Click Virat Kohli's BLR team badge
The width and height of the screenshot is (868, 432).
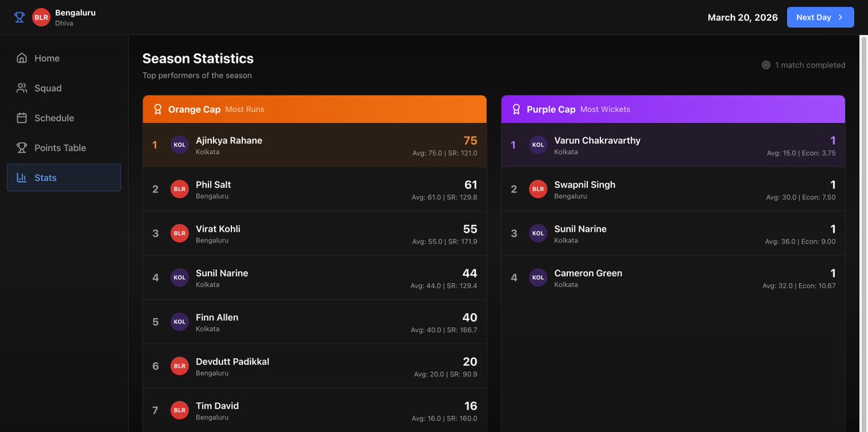(179, 233)
